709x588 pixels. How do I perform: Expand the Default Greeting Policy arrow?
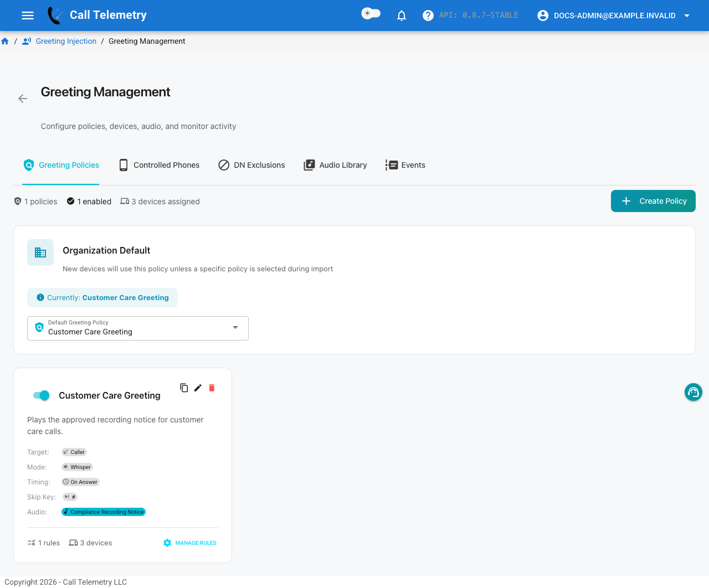pyautogui.click(x=235, y=327)
